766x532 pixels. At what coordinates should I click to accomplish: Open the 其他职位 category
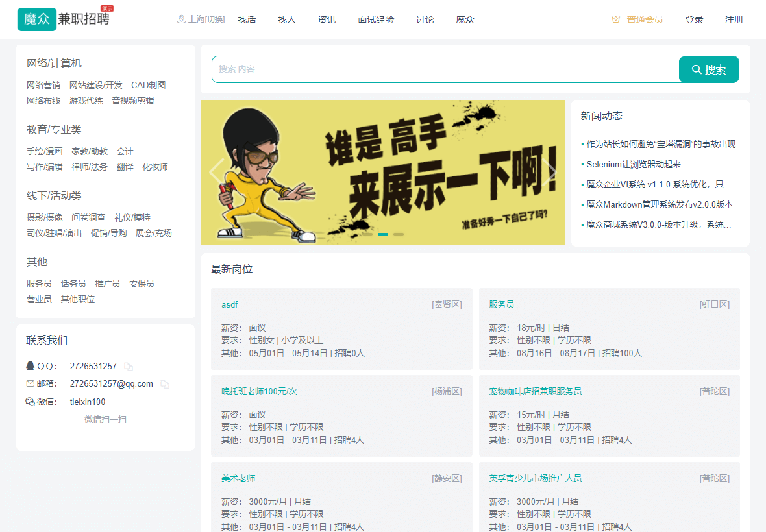point(78,299)
